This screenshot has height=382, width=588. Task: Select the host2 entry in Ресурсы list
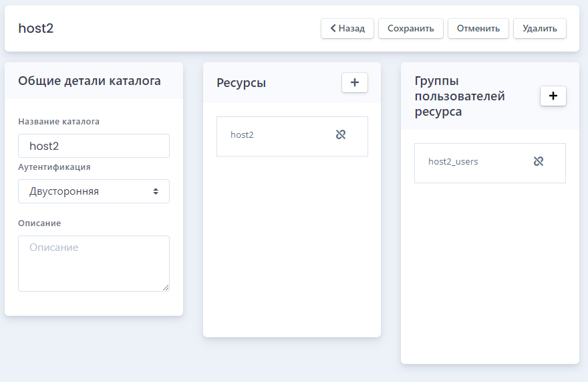(292, 136)
